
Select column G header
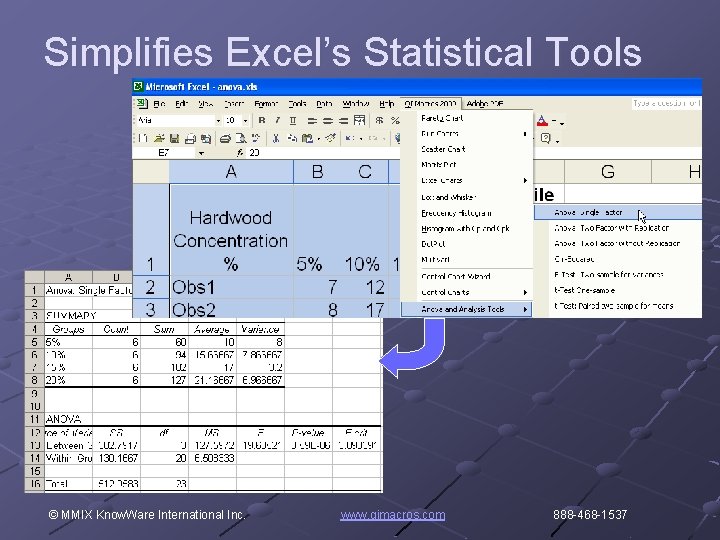click(608, 172)
